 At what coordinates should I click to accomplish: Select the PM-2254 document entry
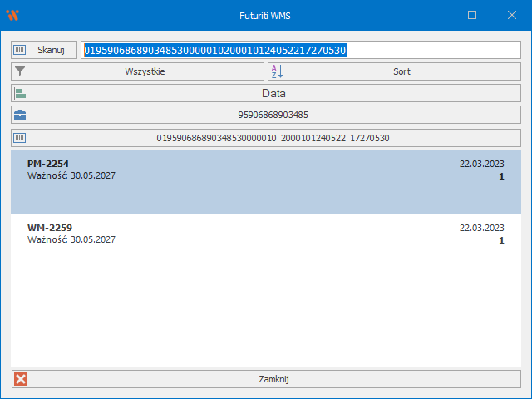click(x=265, y=182)
